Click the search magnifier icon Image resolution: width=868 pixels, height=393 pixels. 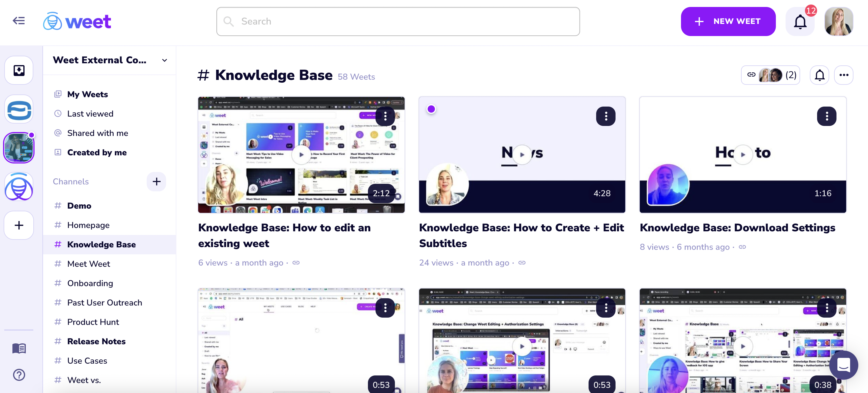229,21
